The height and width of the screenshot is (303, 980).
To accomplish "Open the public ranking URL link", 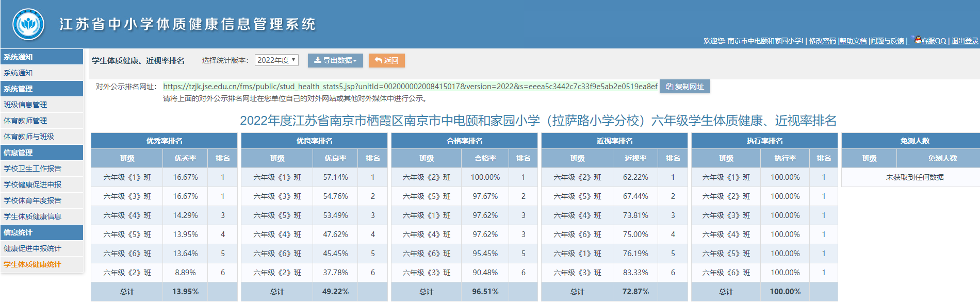I will pos(410,87).
